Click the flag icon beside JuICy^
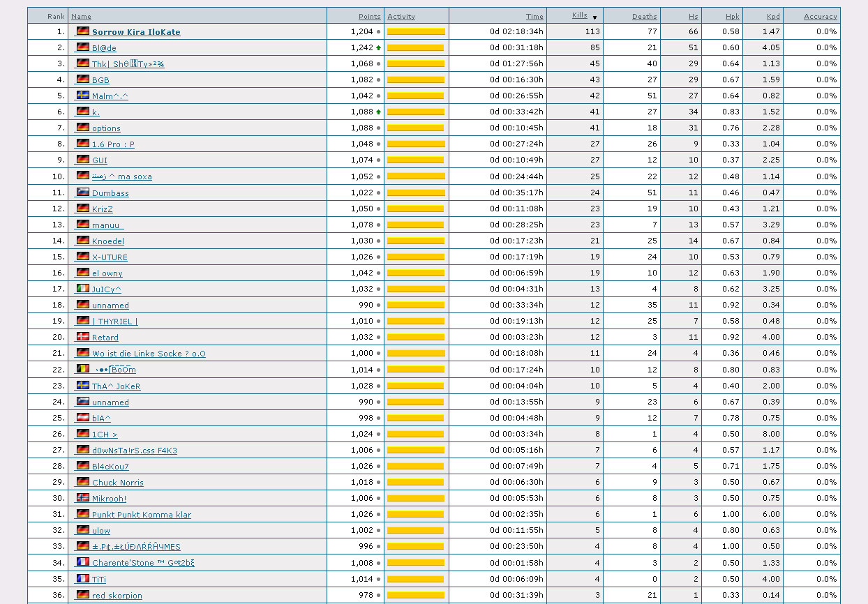Image resolution: width=868 pixels, height=604 pixels. tap(83, 289)
